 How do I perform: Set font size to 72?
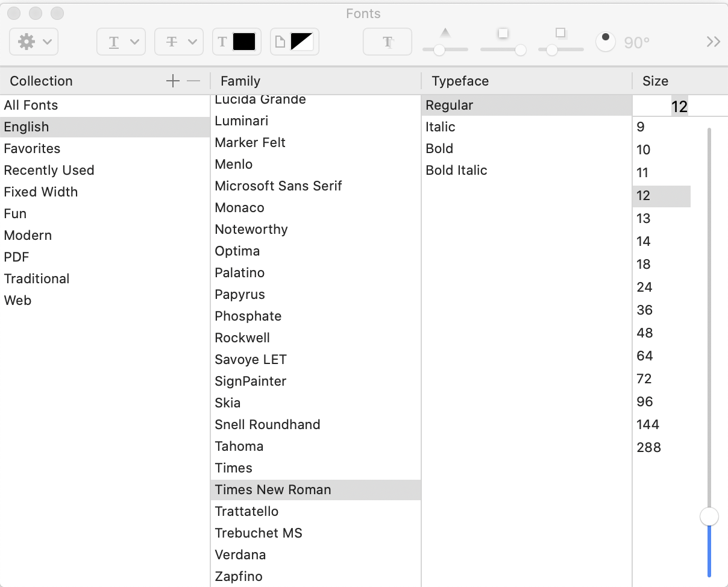pos(662,378)
